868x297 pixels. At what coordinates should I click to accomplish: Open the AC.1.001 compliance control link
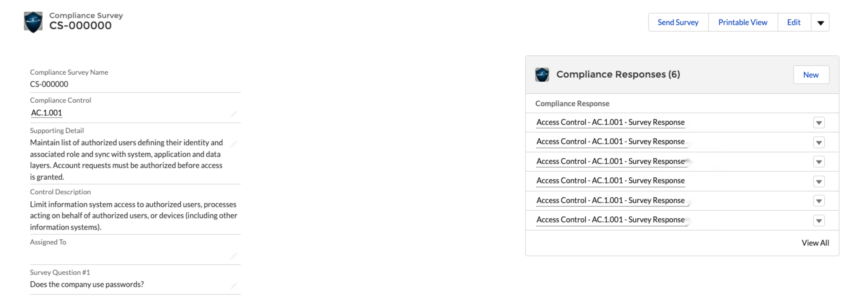[47, 113]
